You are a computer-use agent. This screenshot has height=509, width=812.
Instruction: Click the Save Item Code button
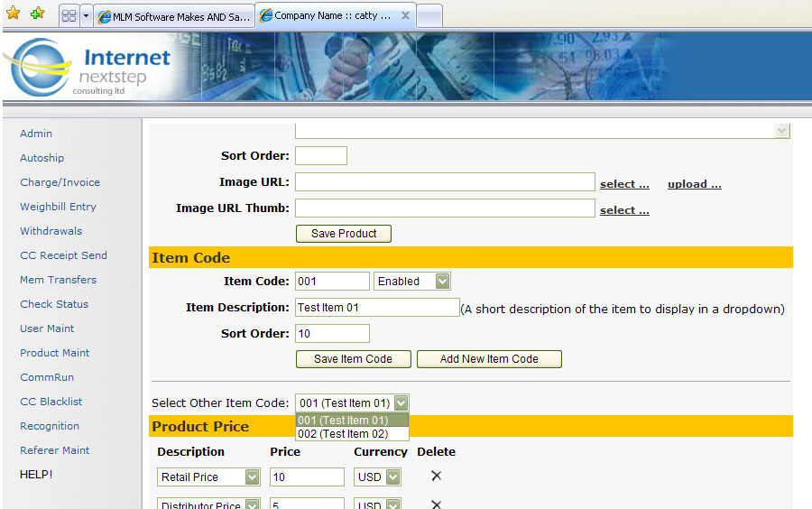pyautogui.click(x=353, y=359)
